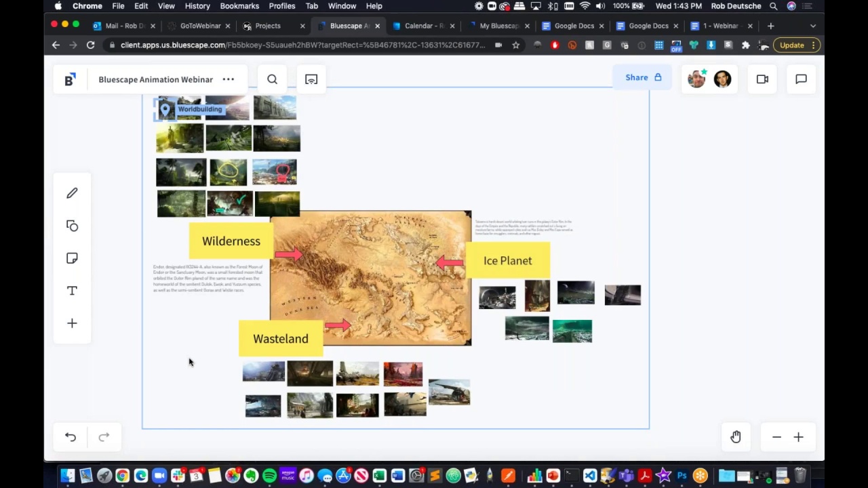Launch Spotify from the dock
The image size is (868, 488).
click(269, 476)
